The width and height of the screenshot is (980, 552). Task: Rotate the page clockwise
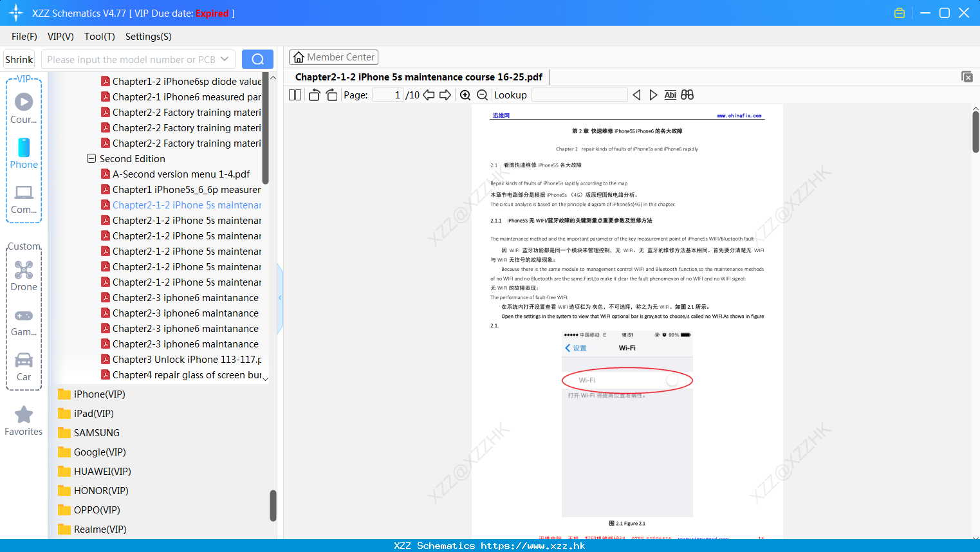pyautogui.click(x=331, y=95)
